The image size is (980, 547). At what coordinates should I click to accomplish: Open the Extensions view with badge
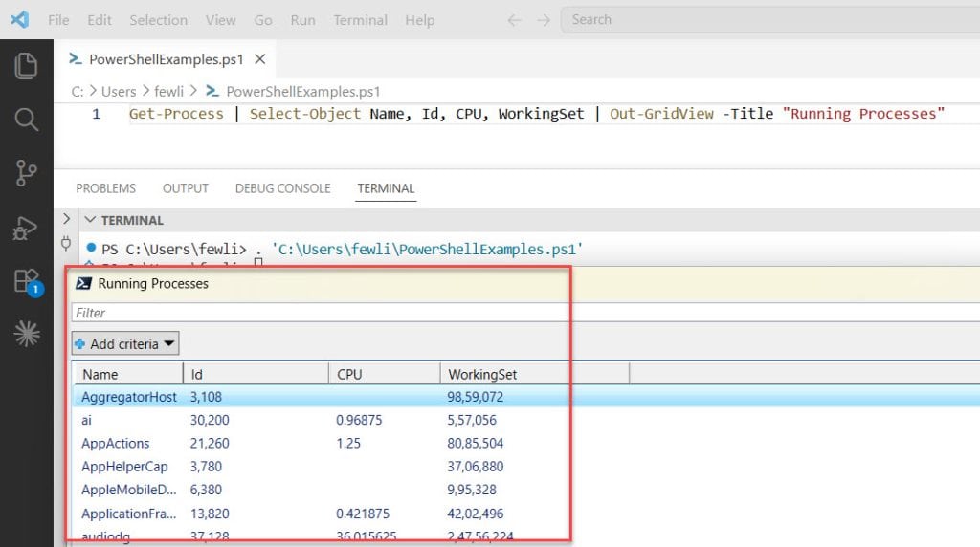(x=28, y=282)
